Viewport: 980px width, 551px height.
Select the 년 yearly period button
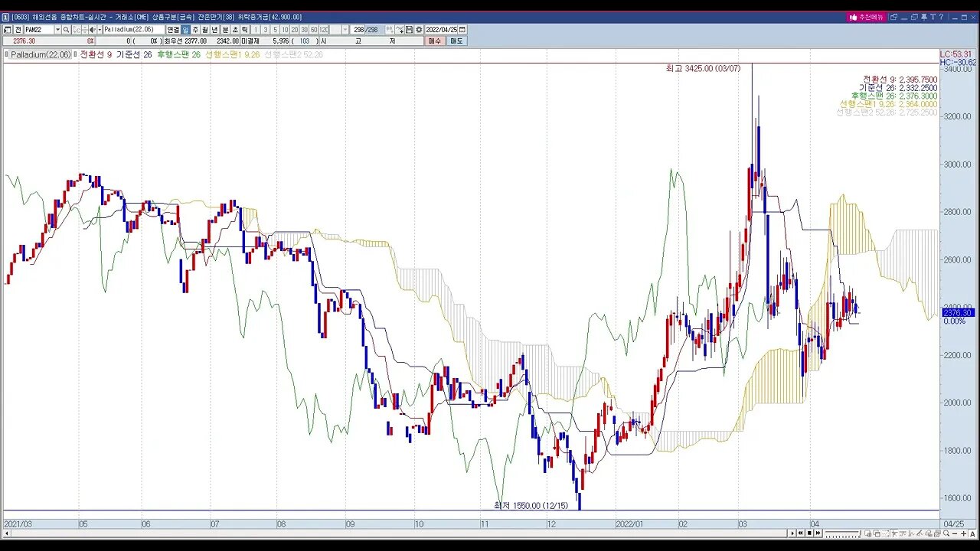click(214, 30)
